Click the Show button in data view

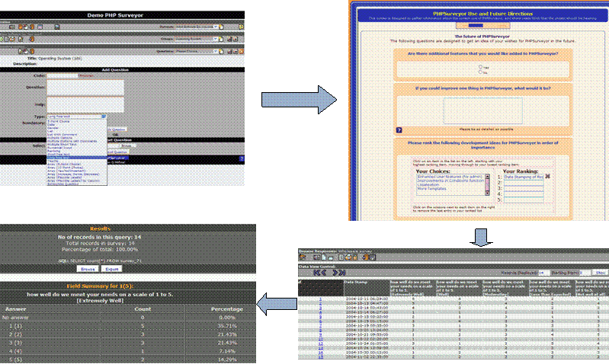click(x=600, y=272)
